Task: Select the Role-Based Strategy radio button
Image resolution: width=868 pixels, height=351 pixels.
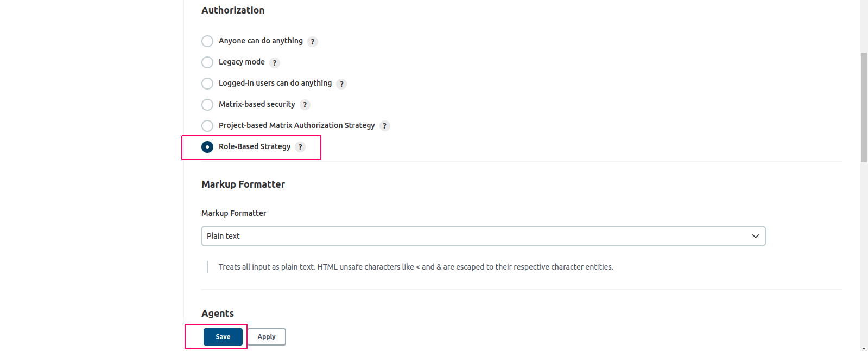Action: click(207, 147)
